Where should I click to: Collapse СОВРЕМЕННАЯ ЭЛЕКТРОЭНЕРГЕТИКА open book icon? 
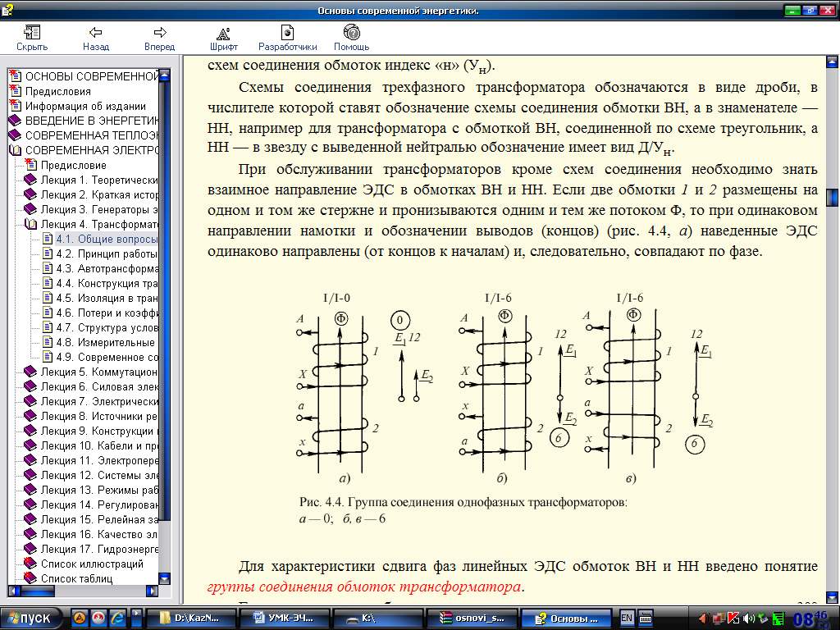pos(15,150)
